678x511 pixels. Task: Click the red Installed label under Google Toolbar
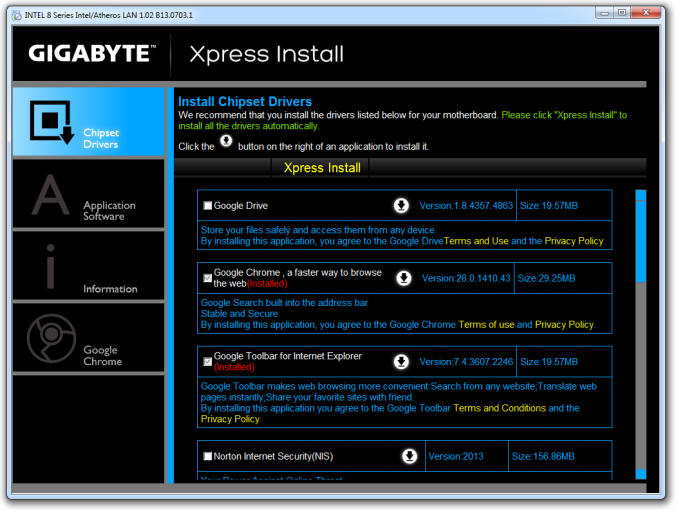point(234,367)
